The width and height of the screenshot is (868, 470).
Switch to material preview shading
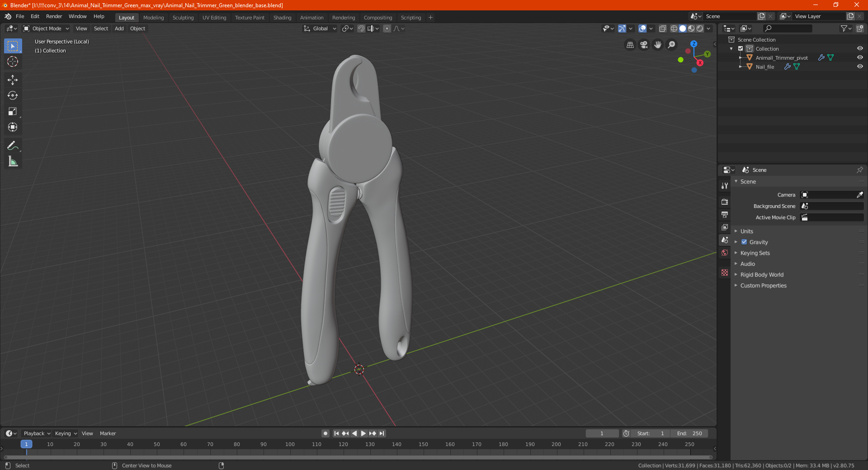691,28
